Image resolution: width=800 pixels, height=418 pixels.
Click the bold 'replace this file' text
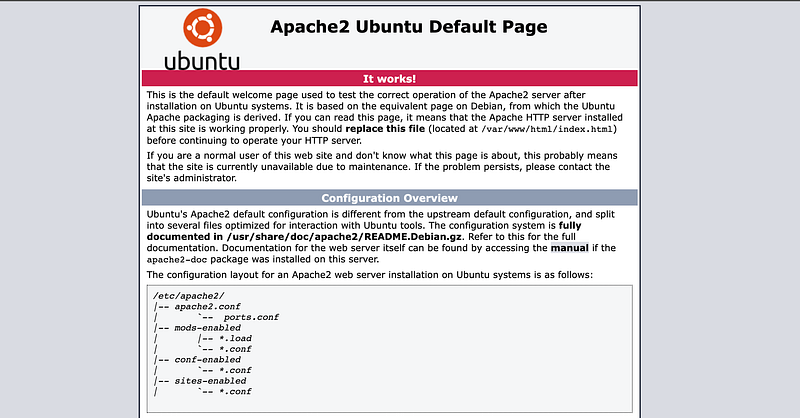385,129
